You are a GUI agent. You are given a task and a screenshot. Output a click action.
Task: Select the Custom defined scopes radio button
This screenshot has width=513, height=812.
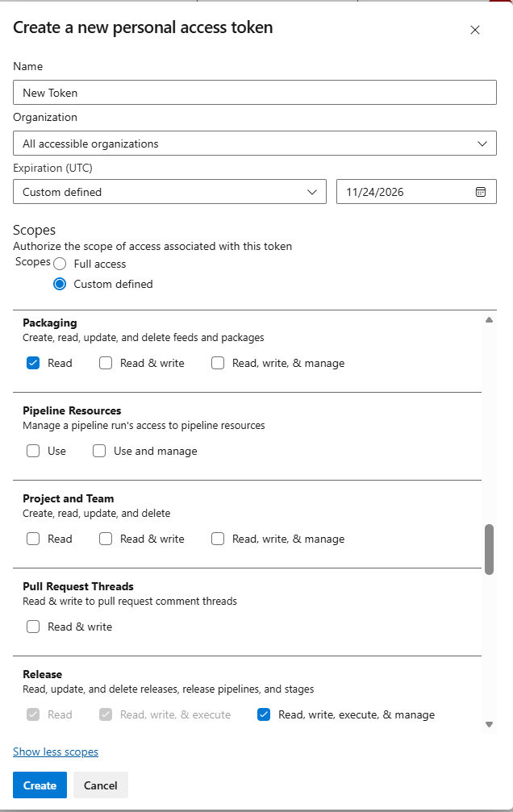pos(60,284)
